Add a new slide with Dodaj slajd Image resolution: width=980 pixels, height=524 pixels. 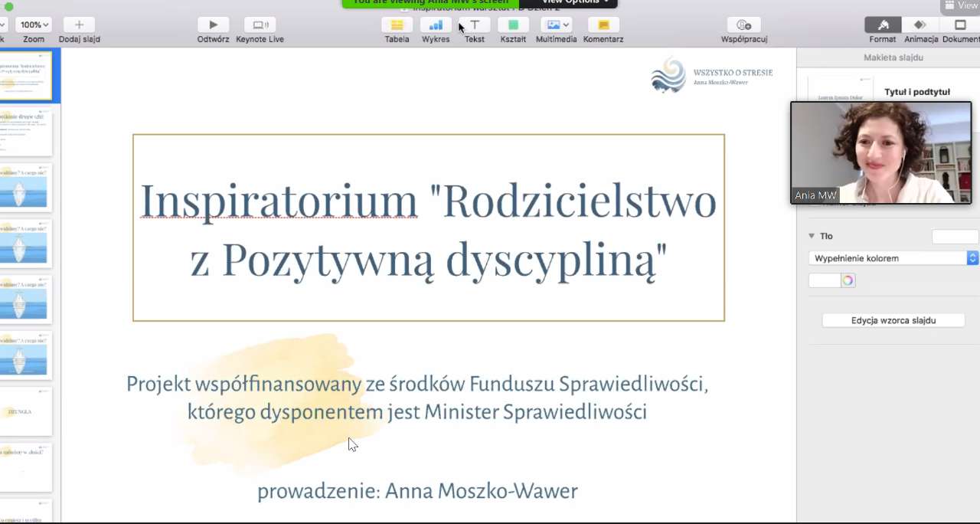(79, 25)
